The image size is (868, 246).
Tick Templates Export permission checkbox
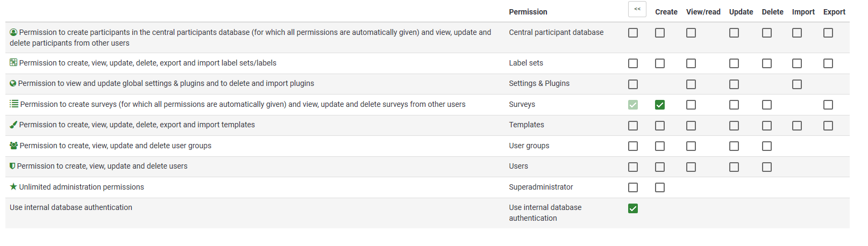(828, 126)
